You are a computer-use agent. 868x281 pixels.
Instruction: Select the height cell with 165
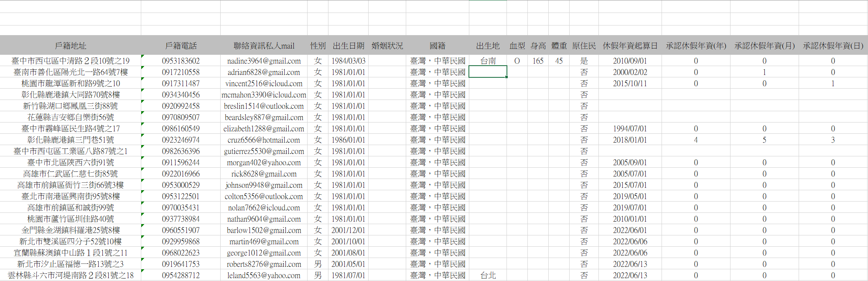click(538, 61)
